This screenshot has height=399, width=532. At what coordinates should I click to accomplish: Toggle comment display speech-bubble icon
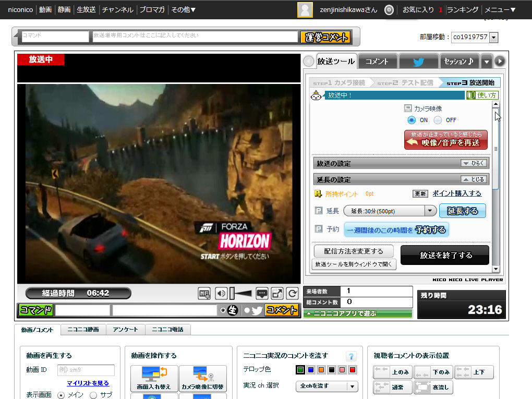(x=262, y=294)
